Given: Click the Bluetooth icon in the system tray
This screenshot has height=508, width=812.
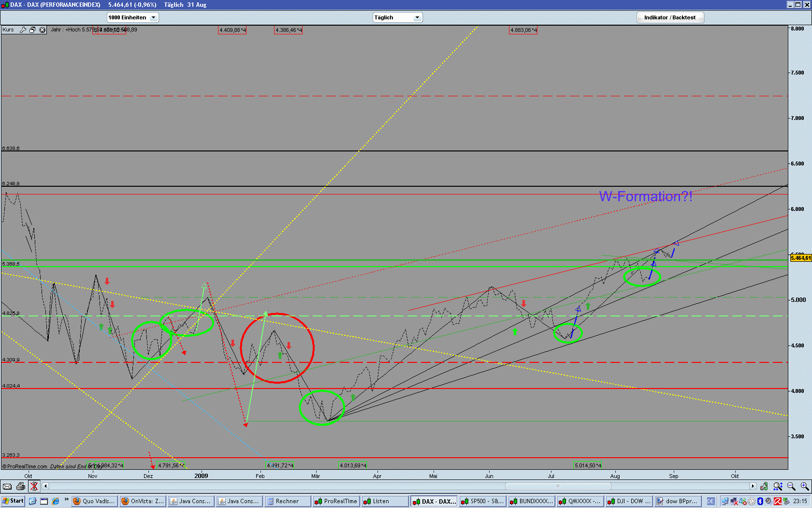Looking at the screenshot, I should [x=760, y=501].
